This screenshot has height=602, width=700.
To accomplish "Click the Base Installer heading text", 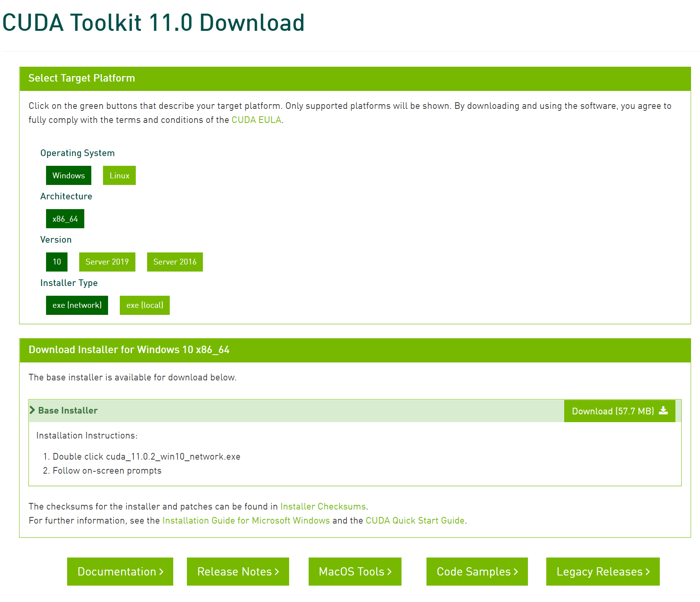I will tap(68, 410).
